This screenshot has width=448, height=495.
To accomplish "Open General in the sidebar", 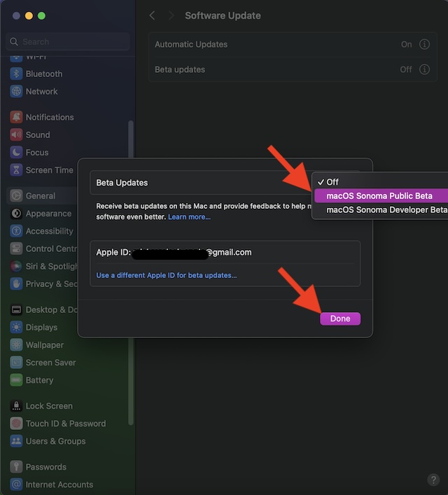I will click(x=41, y=196).
